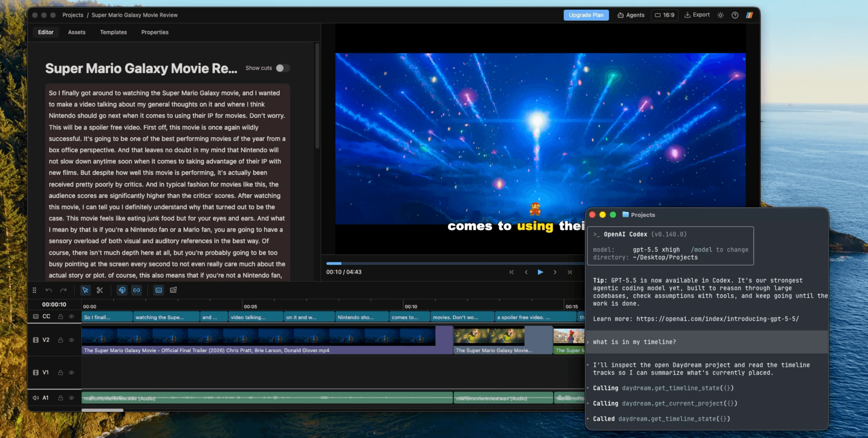Select the first mariomoviereview.wav audio clip

267,398
